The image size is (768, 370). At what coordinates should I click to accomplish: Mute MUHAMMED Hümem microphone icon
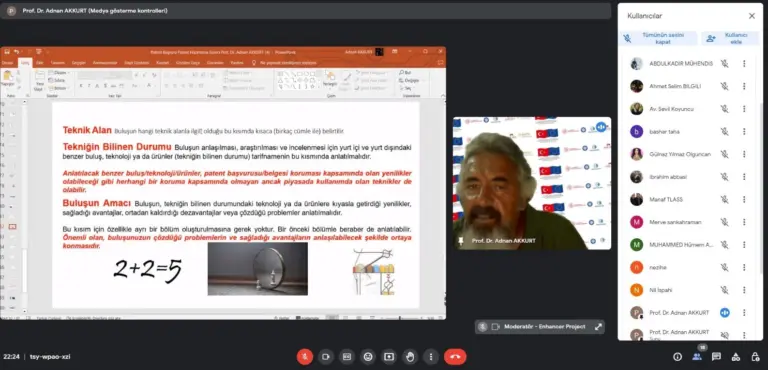click(x=724, y=245)
